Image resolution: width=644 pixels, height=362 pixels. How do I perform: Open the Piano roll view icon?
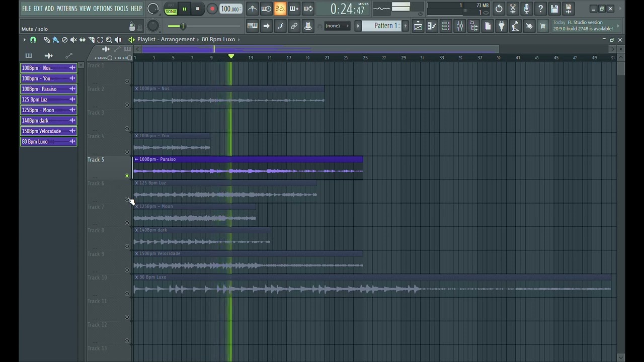[x=432, y=26]
